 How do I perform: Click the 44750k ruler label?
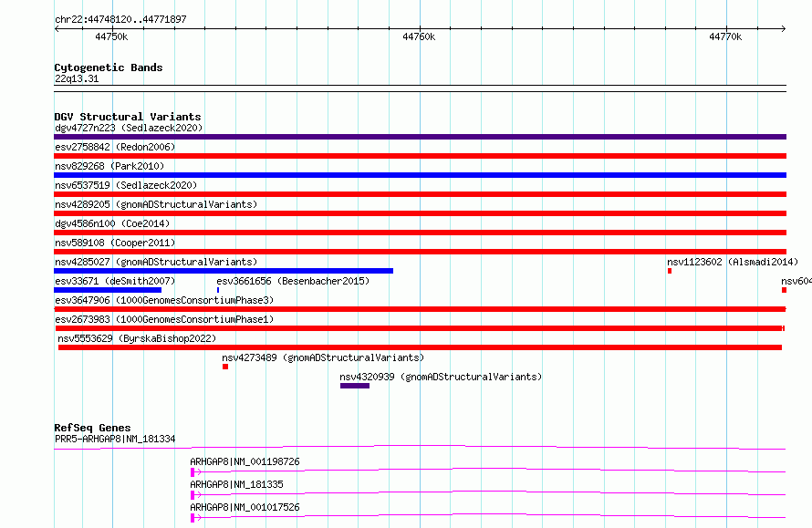tap(111, 36)
